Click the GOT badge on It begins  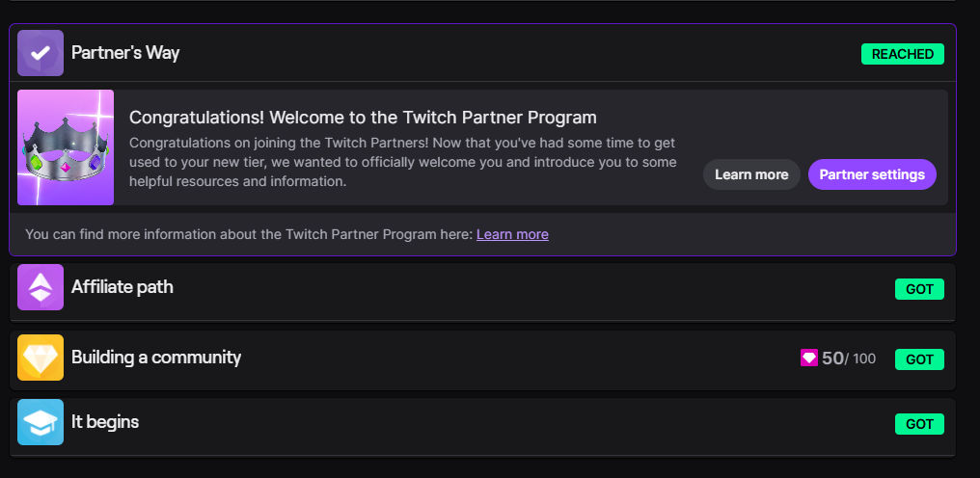coord(919,424)
